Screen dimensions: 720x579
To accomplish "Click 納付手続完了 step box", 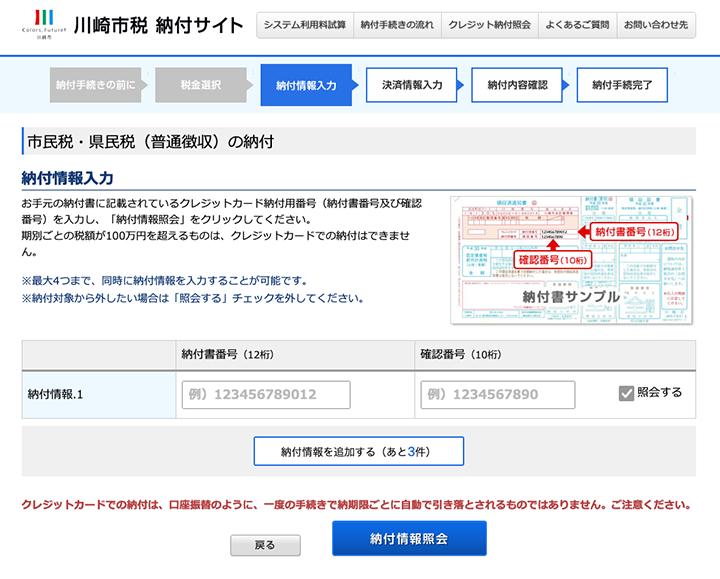I will point(622,85).
